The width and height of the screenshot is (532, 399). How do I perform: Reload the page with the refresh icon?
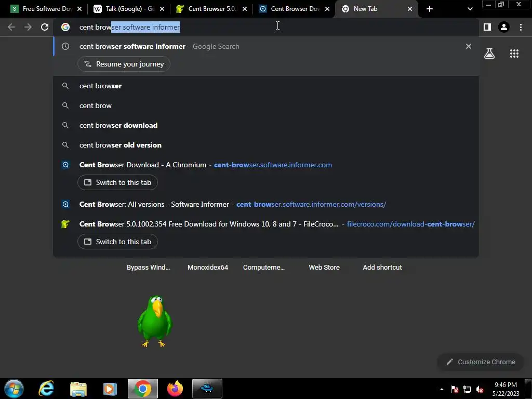click(x=45, y=27)
